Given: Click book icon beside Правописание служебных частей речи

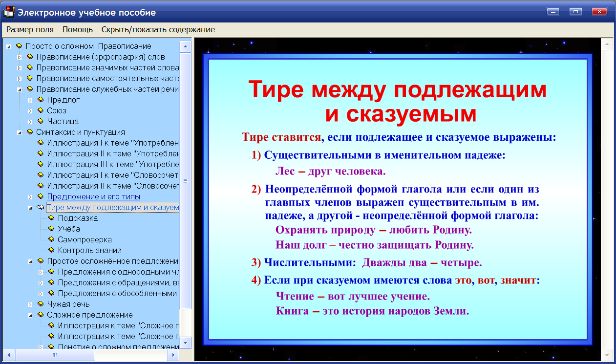Looking at the screenshot, I should (30, 89).
